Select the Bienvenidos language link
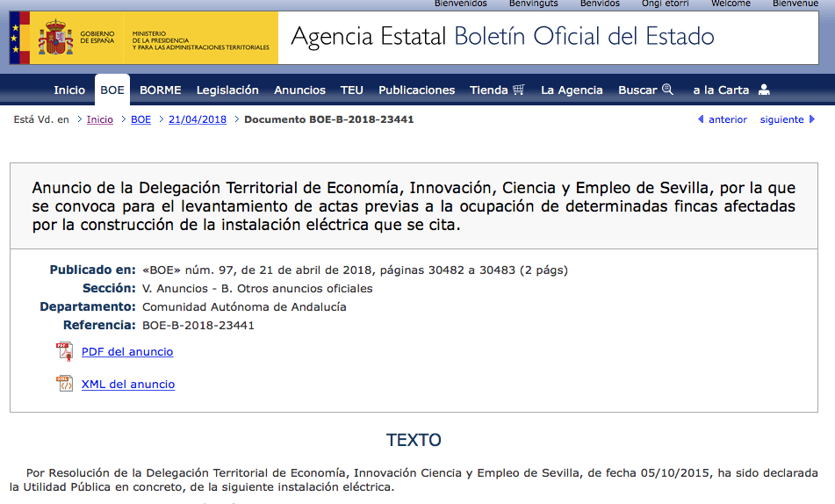Image resolution: width=835 pixels, height=504 pixels. tap(461, 4)
